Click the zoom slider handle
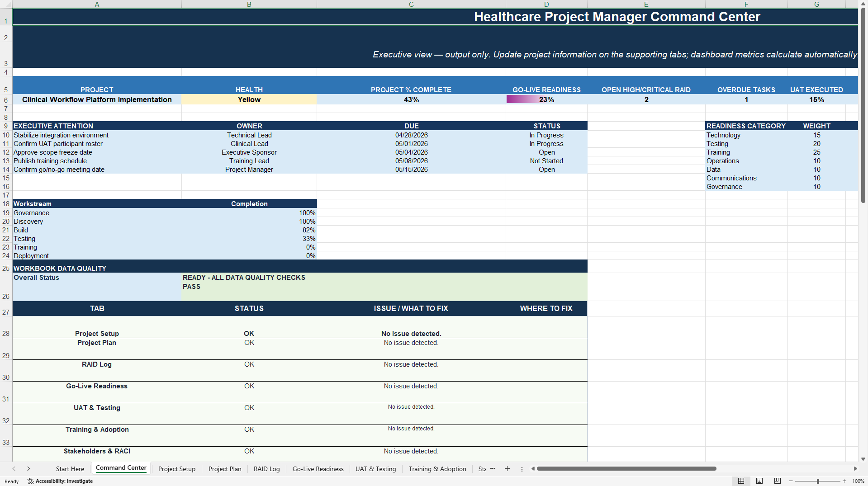Viewport: 868px width, 486px height. point(818,481)
